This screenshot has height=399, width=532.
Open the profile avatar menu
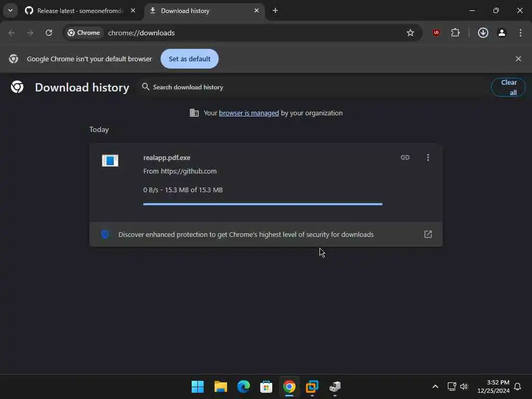click(502, 33)
